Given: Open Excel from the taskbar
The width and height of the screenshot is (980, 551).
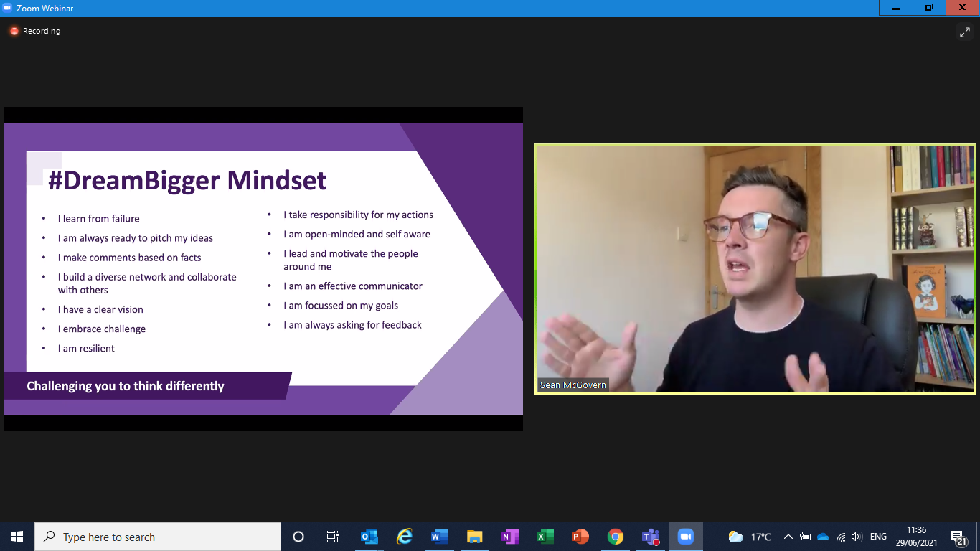Looking at the screenshot, I should coord(545,537).
